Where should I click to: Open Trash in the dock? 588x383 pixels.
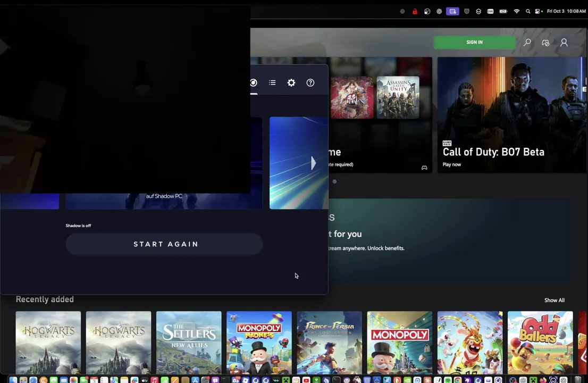pyautogui.click(x=578, y=380)
